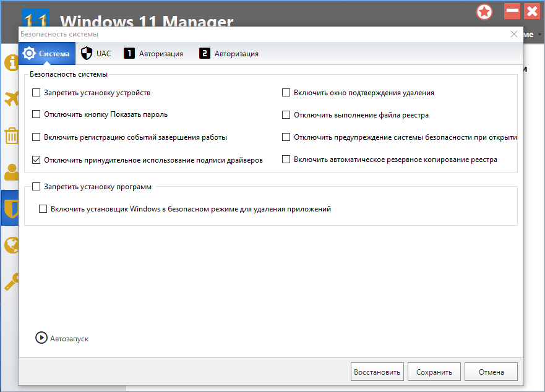Viewport: 545px width, 392px height.
Task: Check Отключить выполнение файла реестра
Action: click(x=286, y=114)
